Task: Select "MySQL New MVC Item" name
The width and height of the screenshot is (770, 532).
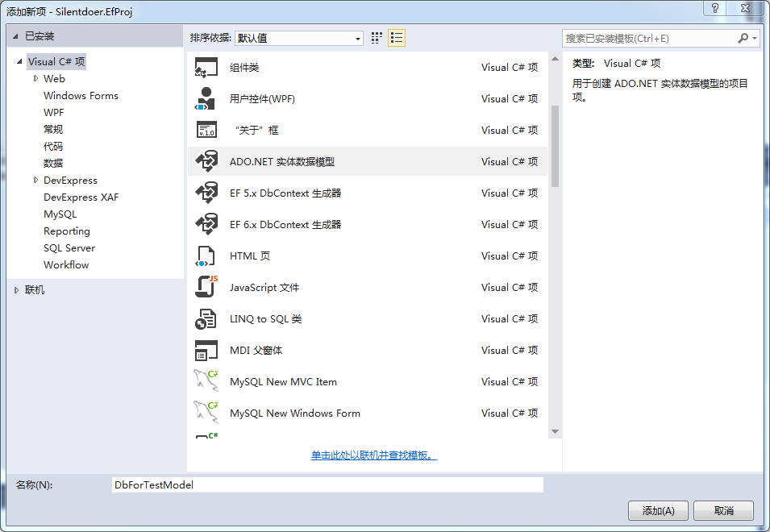Action: click(x=283, y=381)
